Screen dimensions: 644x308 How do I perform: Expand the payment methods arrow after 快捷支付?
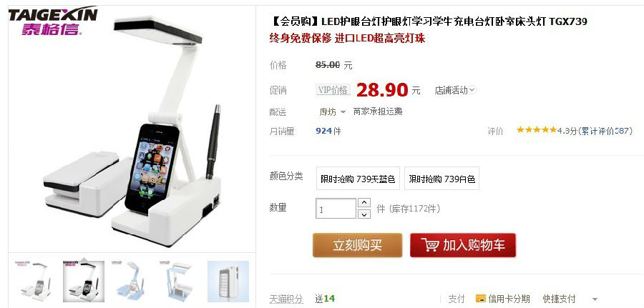tap(595, 299)
